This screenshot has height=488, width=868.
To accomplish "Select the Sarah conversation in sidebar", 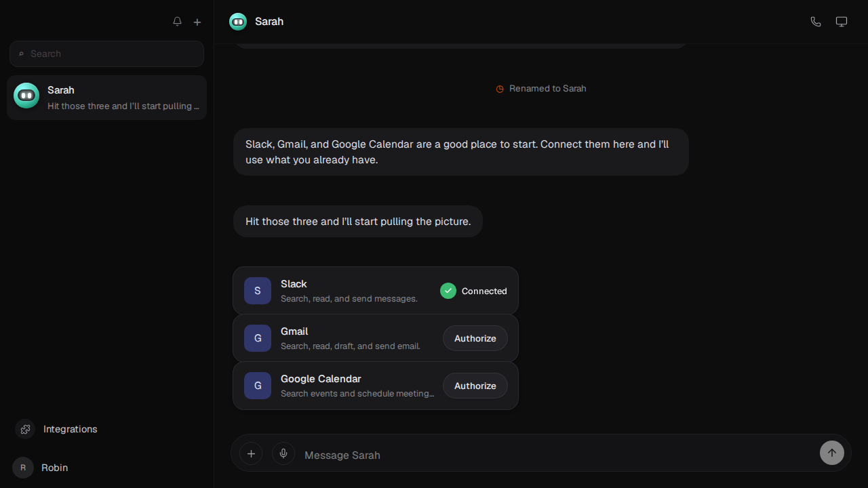I will click(106, 98).
